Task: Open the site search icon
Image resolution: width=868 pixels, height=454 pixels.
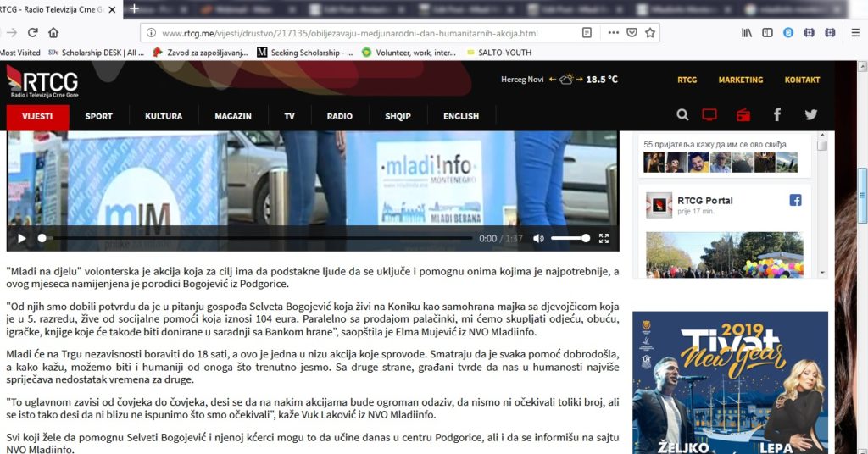Action: tap(683, 115)
